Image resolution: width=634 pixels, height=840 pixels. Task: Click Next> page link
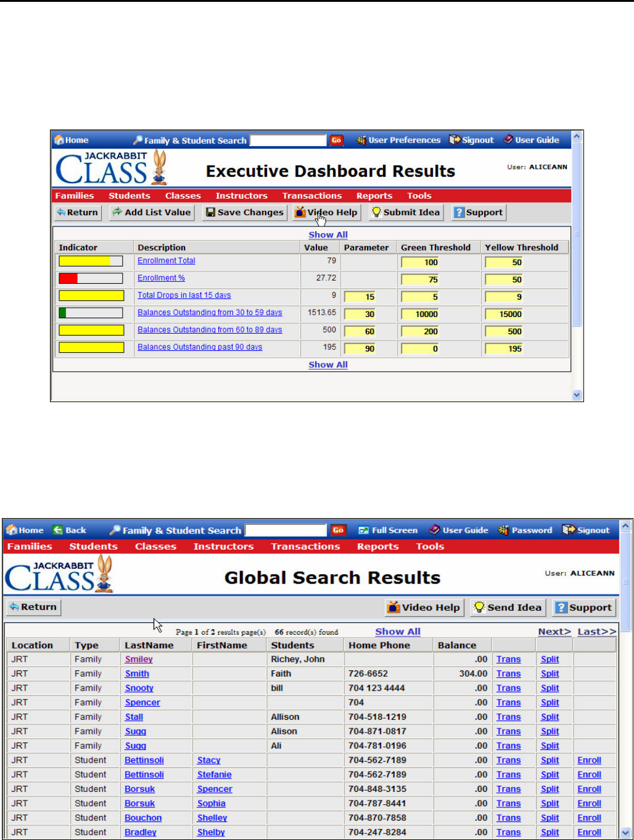(x=554, y=632)
